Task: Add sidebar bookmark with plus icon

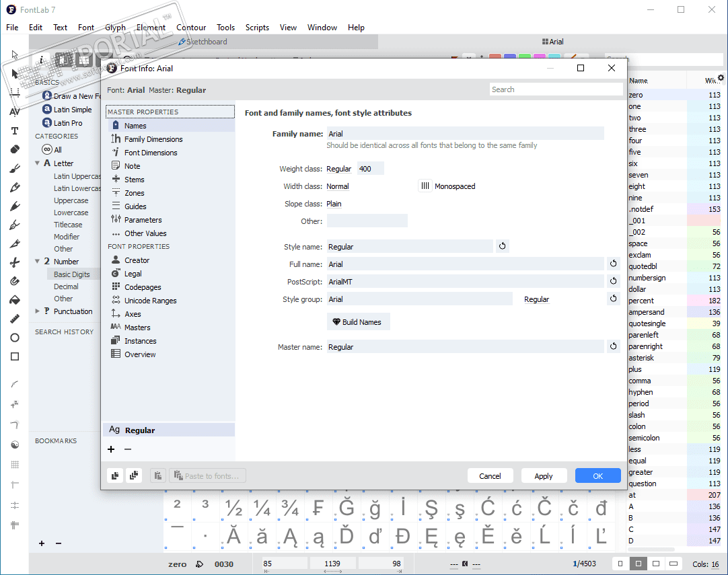Action: [x=42, y=543]
